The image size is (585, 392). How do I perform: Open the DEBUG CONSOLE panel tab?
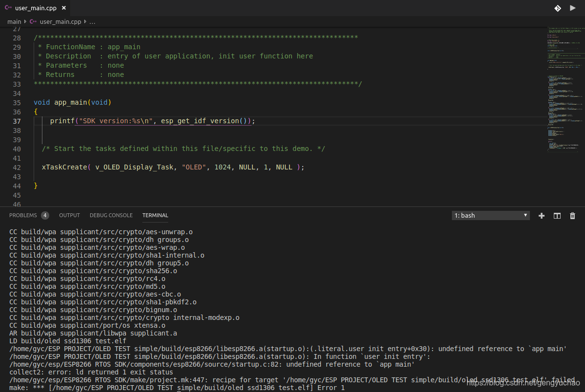tap(111, 215)
